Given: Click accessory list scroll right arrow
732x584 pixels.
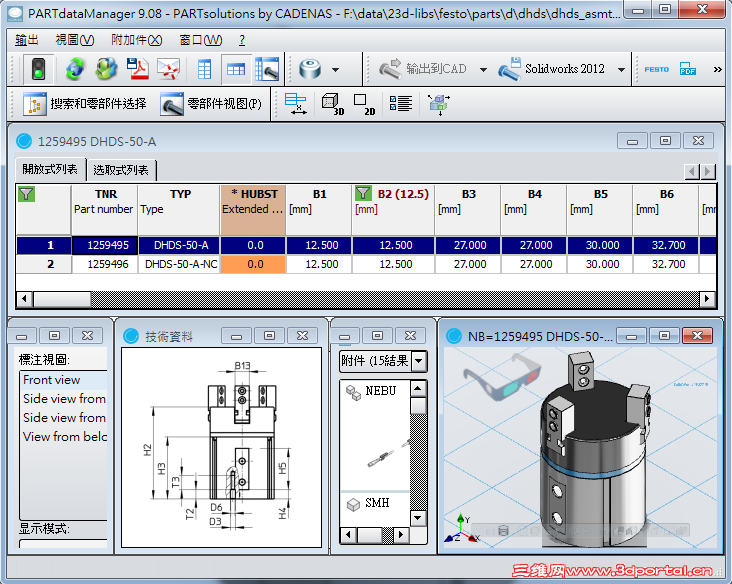Looking at the screenshot, I should [x=401, y=535].
